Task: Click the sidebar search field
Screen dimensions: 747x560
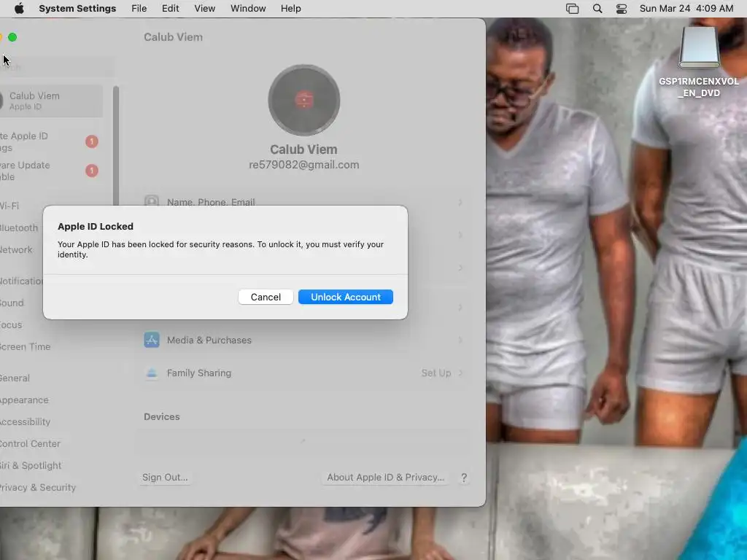Action: coord(57,67)
